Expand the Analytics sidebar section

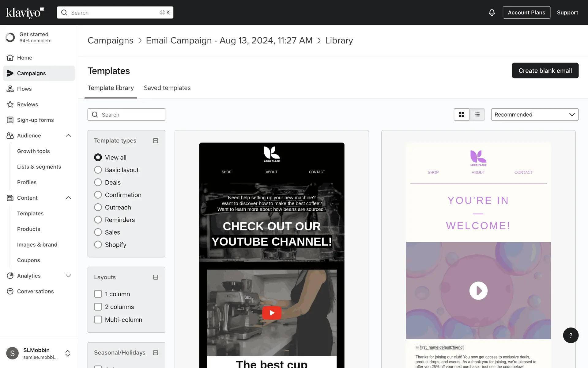point(68,276)
